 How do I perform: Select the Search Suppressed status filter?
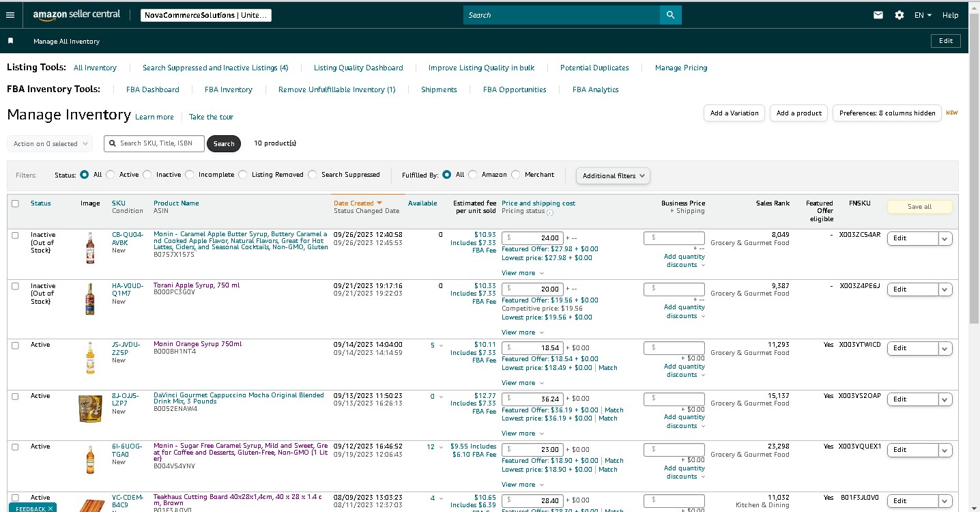[x=313, y=175]
